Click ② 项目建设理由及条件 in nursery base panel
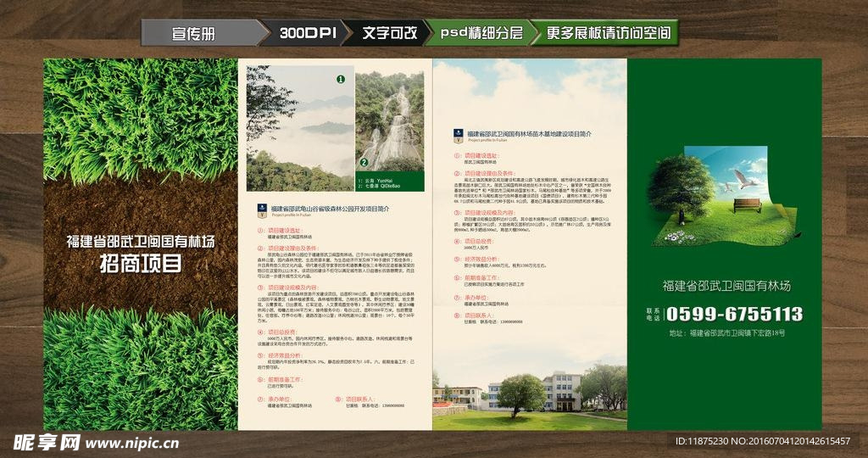Screen dimensions: 868x458 point(485,174)
